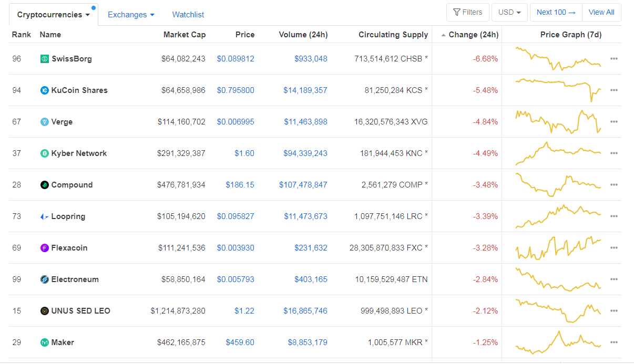The width and height of the screenshot is (634, 364).
Task: Open the Electroneum name link
Action: (75, 279)
